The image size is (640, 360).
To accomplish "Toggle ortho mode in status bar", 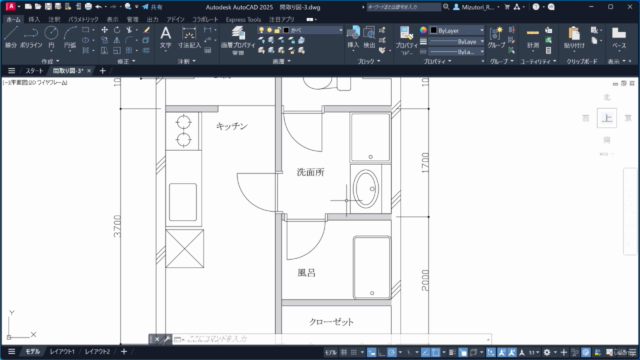I will pyautogui.click(x=382, y=352).
